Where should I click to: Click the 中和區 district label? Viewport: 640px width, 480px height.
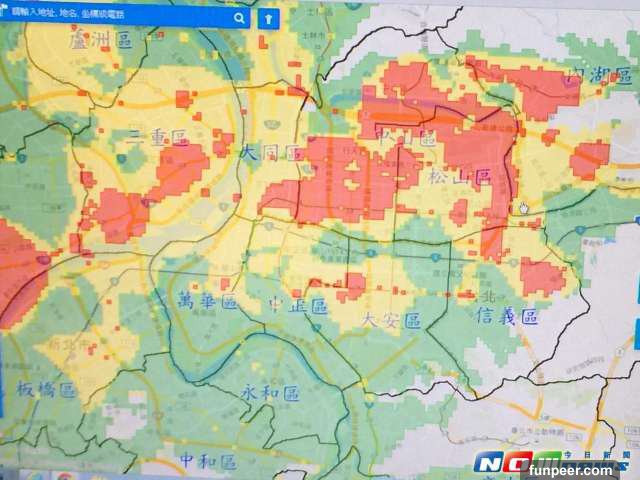pyautogui.click(x=208, y=461)
